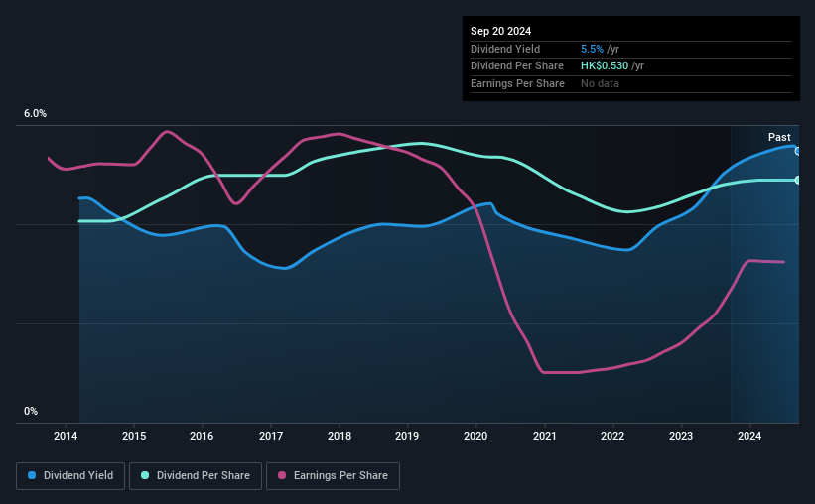
Task: Click the 2019 x-axis label
Action: tap(407, 436)
